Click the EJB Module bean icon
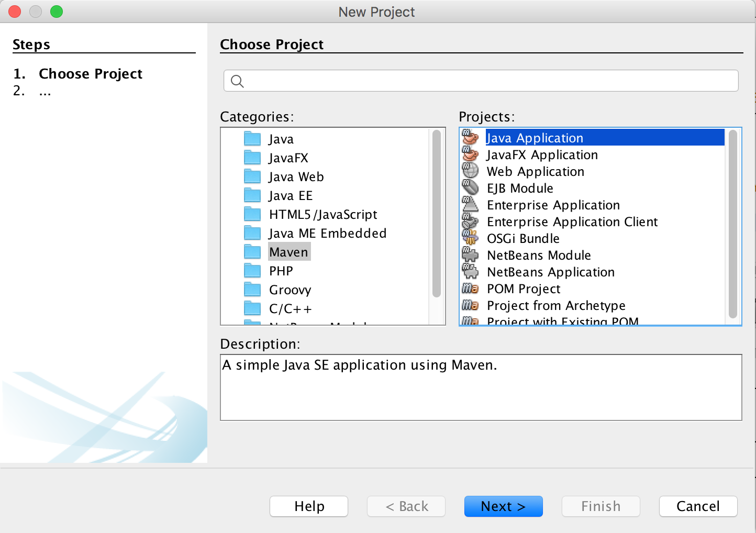 pyautogui.click(x=470, y=188)
